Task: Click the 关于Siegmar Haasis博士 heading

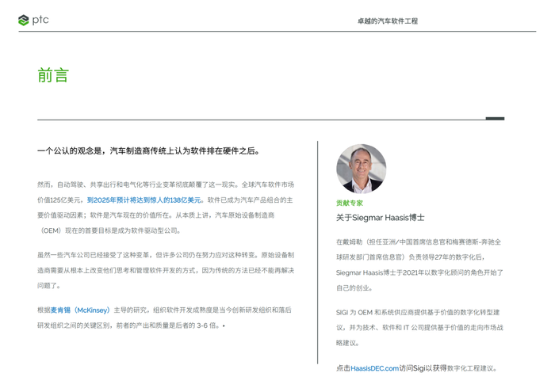Action: [x=380, y=218]
